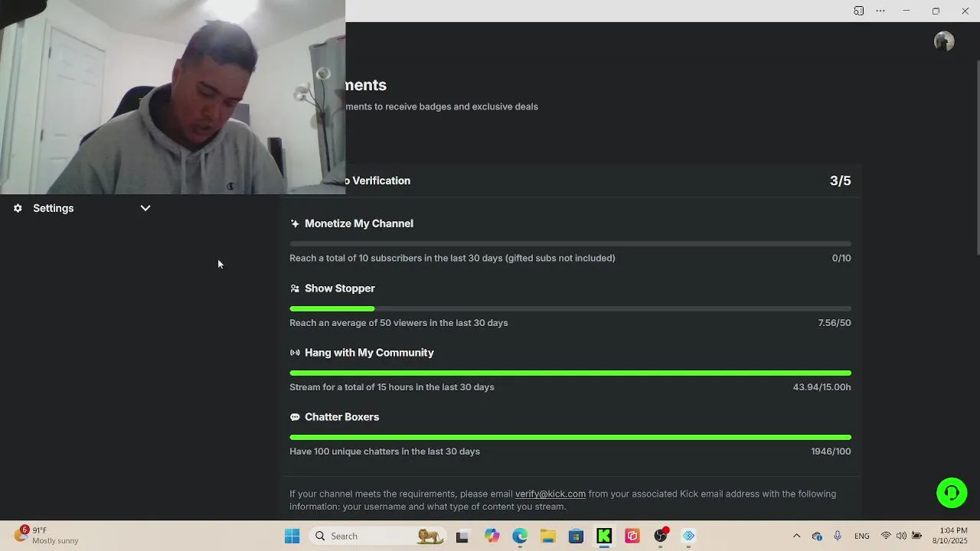The width and height of the screenshot is (980, 551).
Task: Switch to the Kick app in taskbar
Action: pos(604,536)
